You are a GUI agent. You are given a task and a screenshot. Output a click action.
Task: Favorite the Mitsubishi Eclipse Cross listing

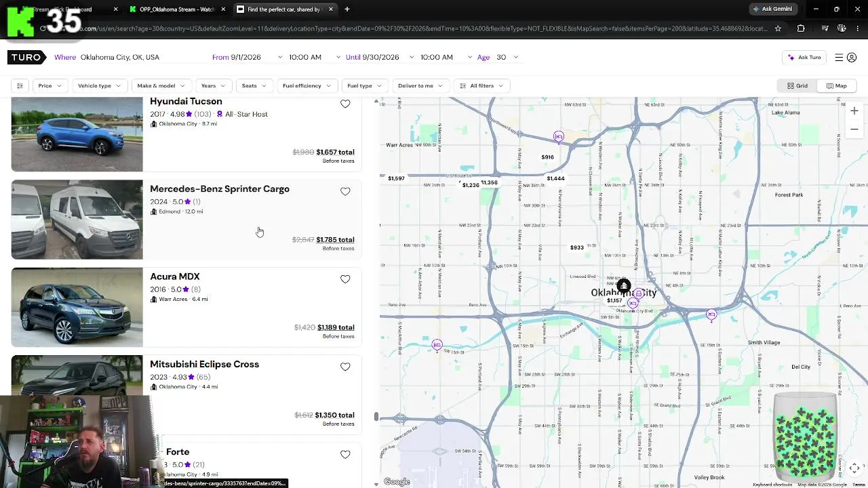point(345,367)
